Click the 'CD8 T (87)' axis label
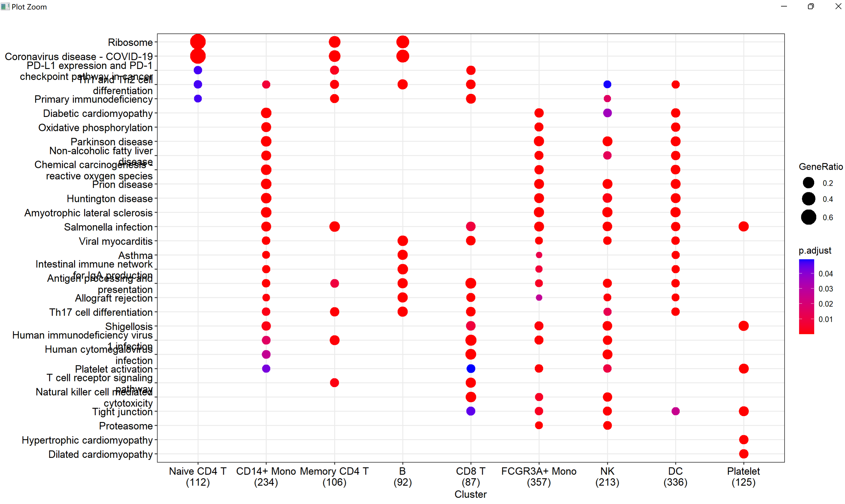This screenshot has width=845, height=504. (471, 476)
